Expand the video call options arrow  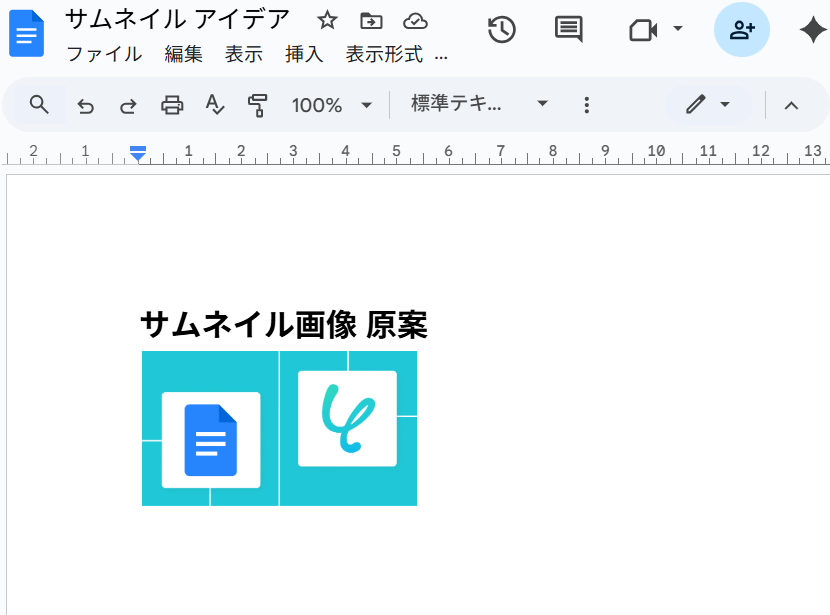click(678, 29)
